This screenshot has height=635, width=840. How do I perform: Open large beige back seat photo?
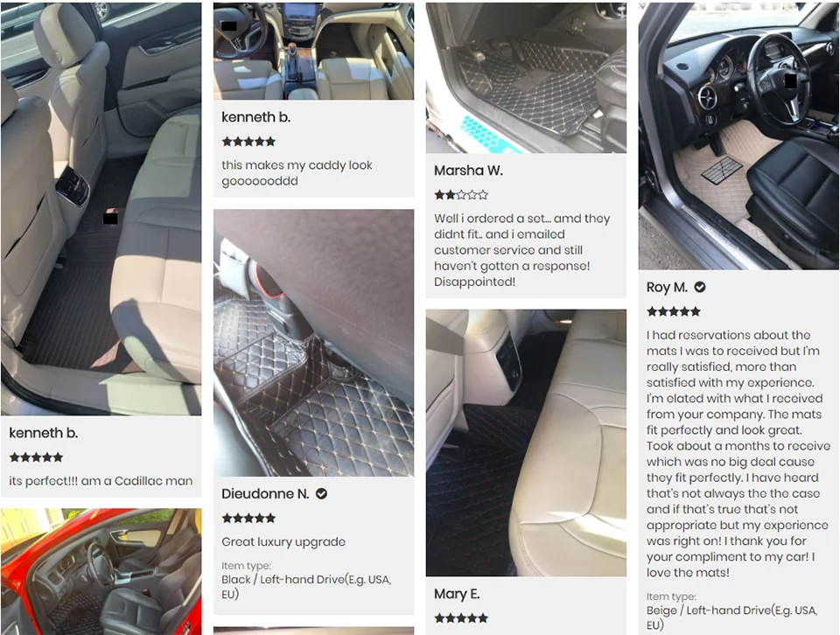(101, 209)
